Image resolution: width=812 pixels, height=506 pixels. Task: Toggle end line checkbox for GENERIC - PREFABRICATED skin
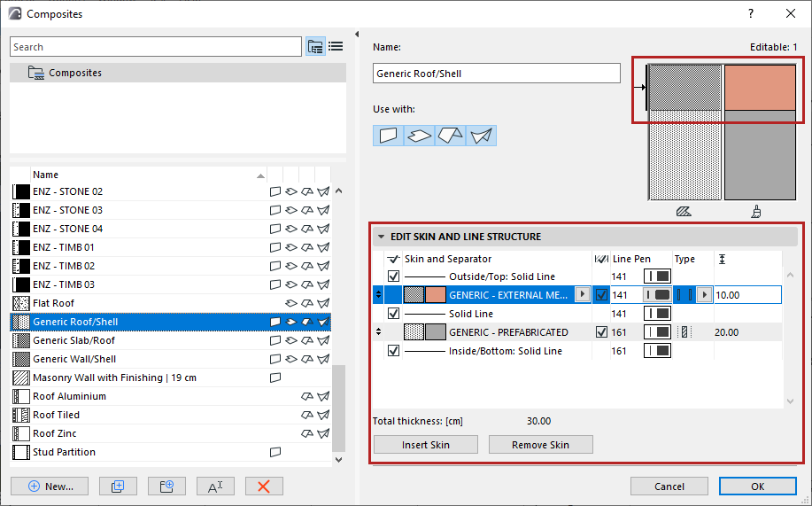[601, 332]
